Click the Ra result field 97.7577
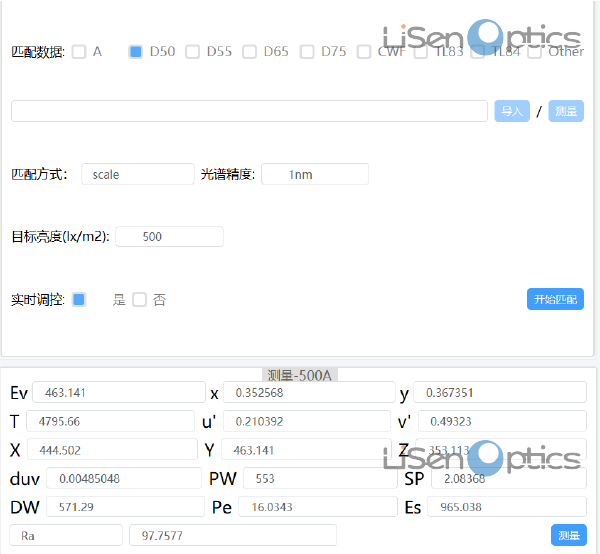This screenshot has height=554, width=600. coord(232,535)
